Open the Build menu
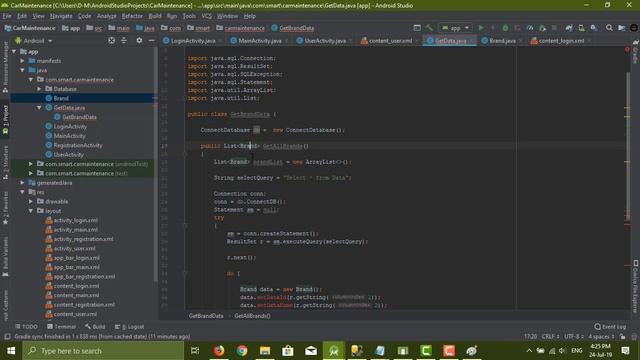 point(155,16)
